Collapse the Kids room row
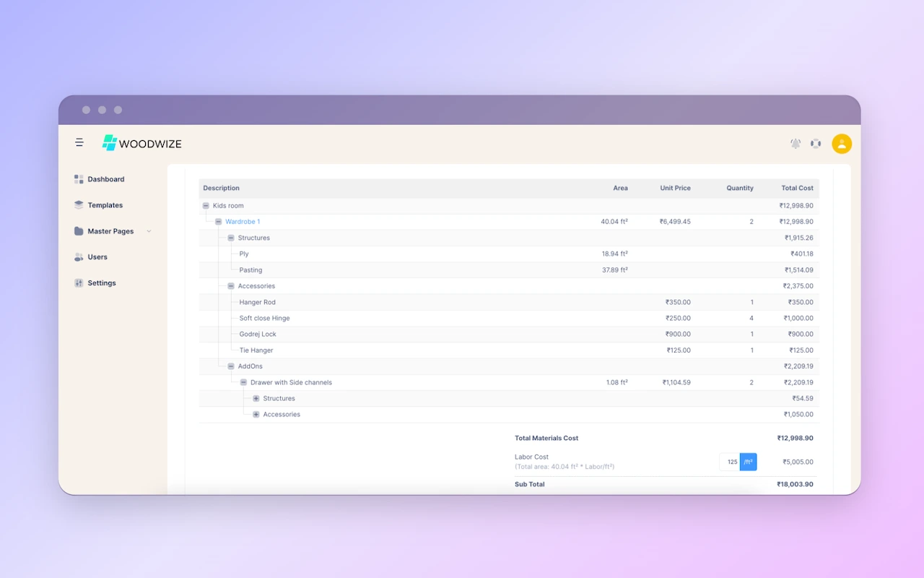 (x=205, y=205)
